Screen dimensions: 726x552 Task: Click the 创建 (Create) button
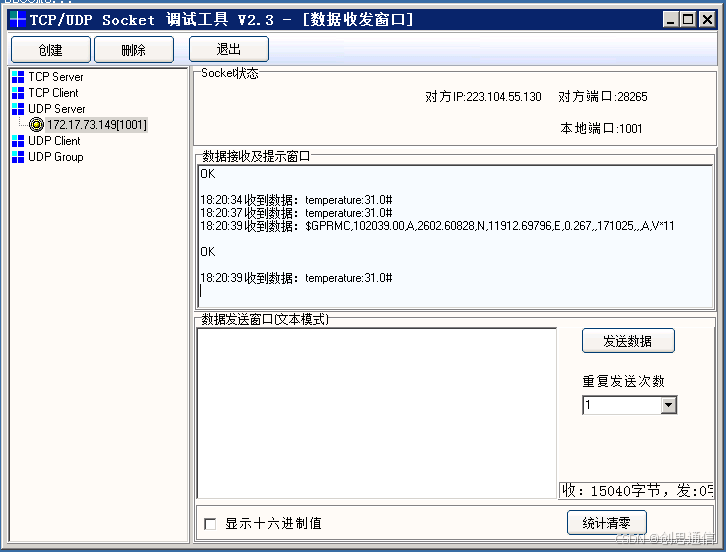tap(50, 50)
